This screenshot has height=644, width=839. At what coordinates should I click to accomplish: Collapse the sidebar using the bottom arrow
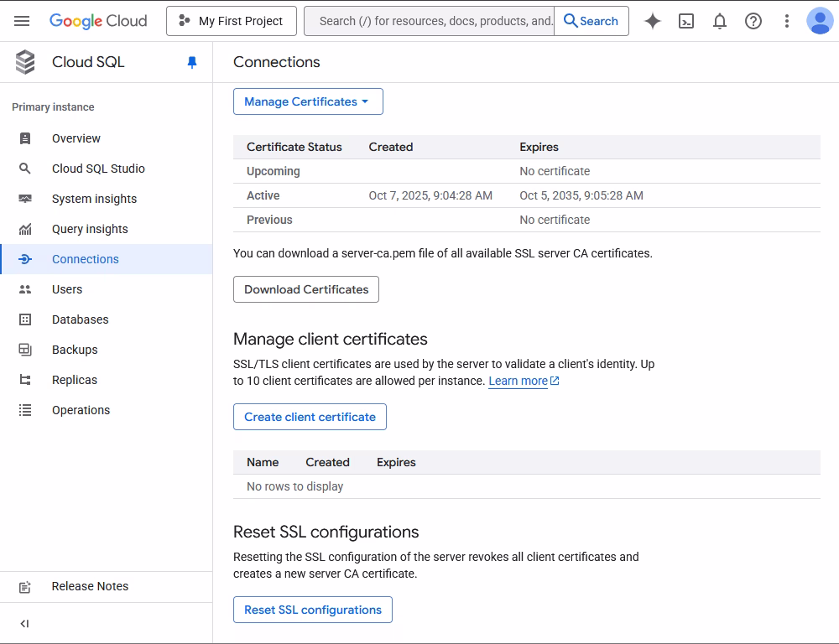pyautogui.click(x=24, y=623)
